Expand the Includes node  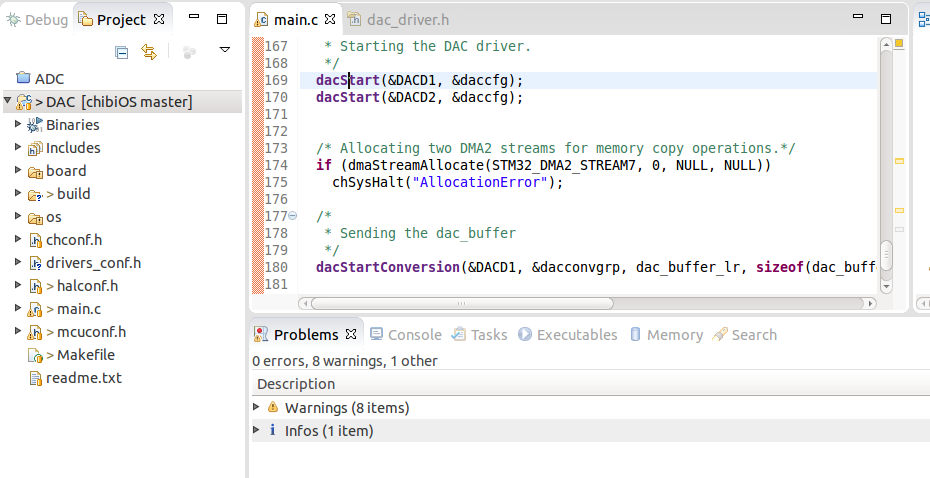pyautogui.click(x=18, y=147)
